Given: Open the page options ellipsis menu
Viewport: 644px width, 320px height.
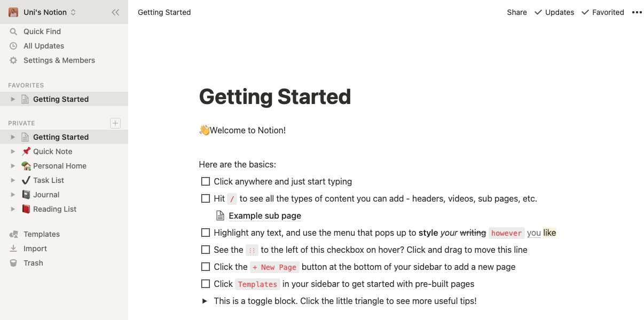Looking at the screenshot, I should pos(637,12).
